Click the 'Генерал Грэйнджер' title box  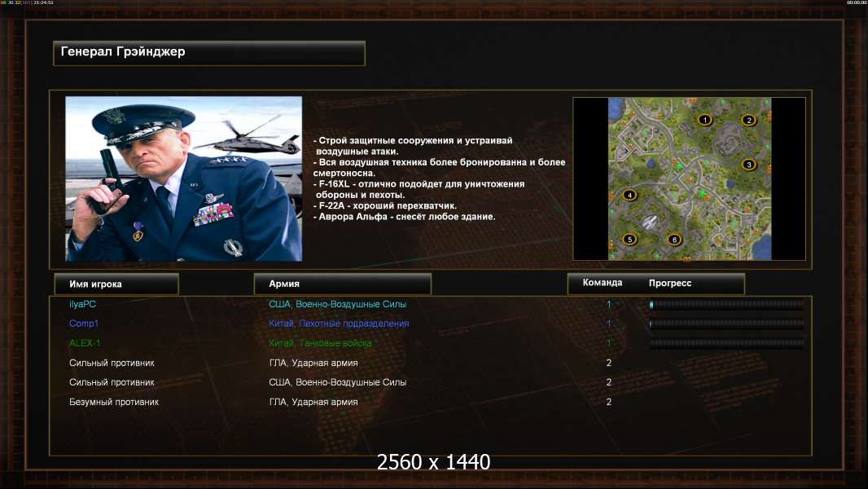tap(209, 53)
